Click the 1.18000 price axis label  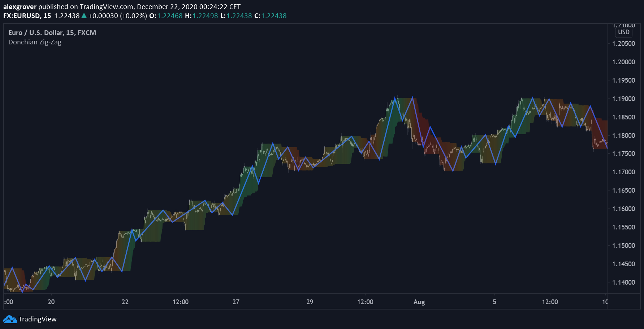point(623,136)
